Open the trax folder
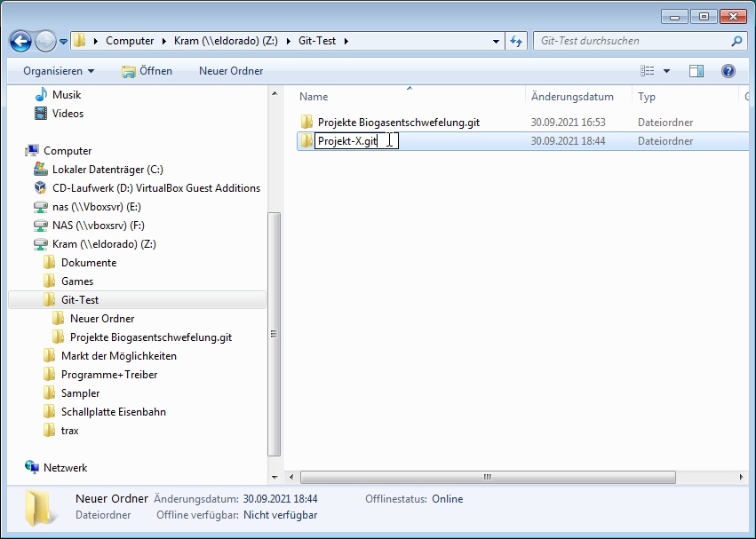 coord(70,431)
